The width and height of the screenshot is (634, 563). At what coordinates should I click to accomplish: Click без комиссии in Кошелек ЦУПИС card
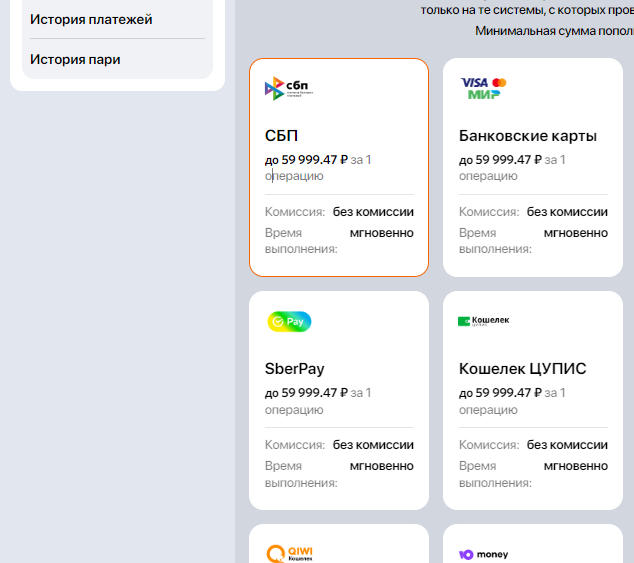[x=567, y=445]
